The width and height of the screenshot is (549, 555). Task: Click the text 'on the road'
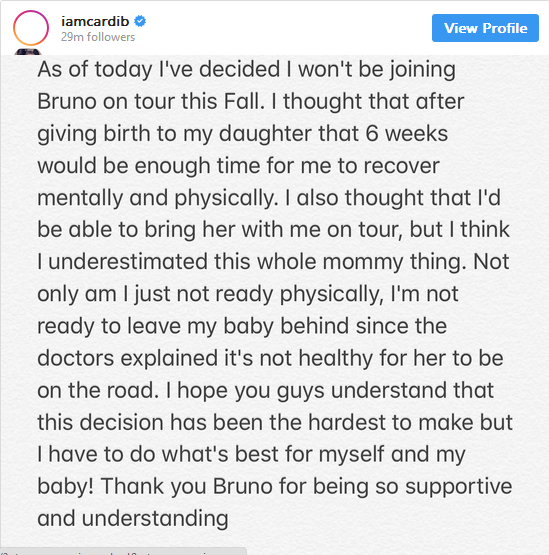tap(96, 390)
